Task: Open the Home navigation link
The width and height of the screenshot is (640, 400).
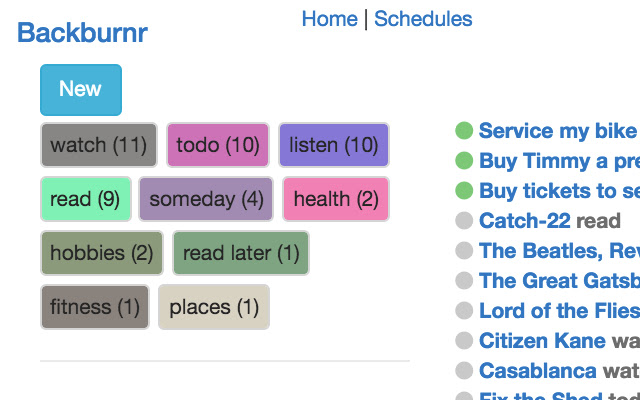Action: click(x=329, y=19)
